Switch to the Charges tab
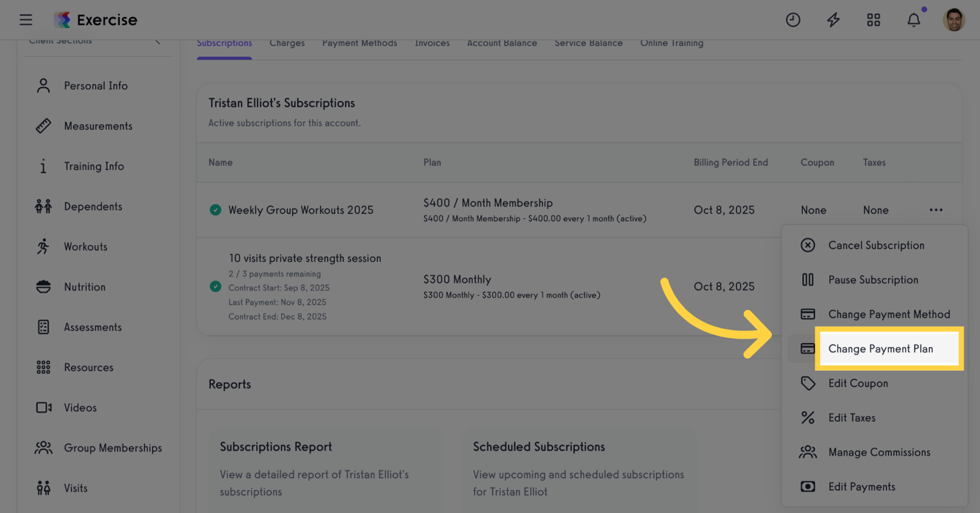The height and width of the screenshot is (513, 980). (x=287, y=43)
